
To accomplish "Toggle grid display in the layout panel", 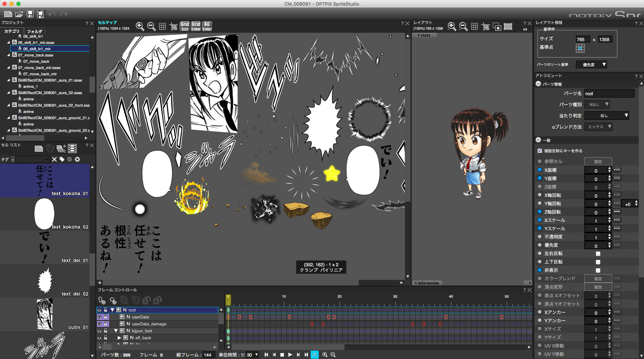I will click(x=474, y=26).
